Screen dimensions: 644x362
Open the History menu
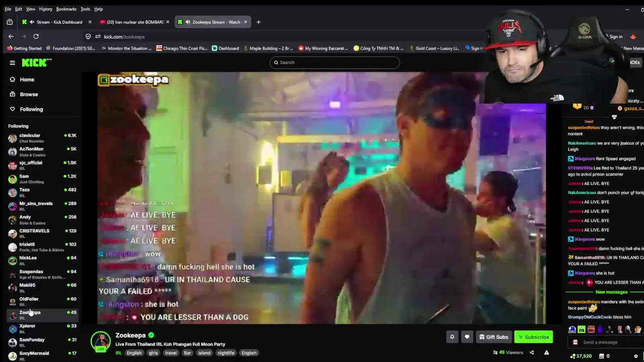[46, 9]
